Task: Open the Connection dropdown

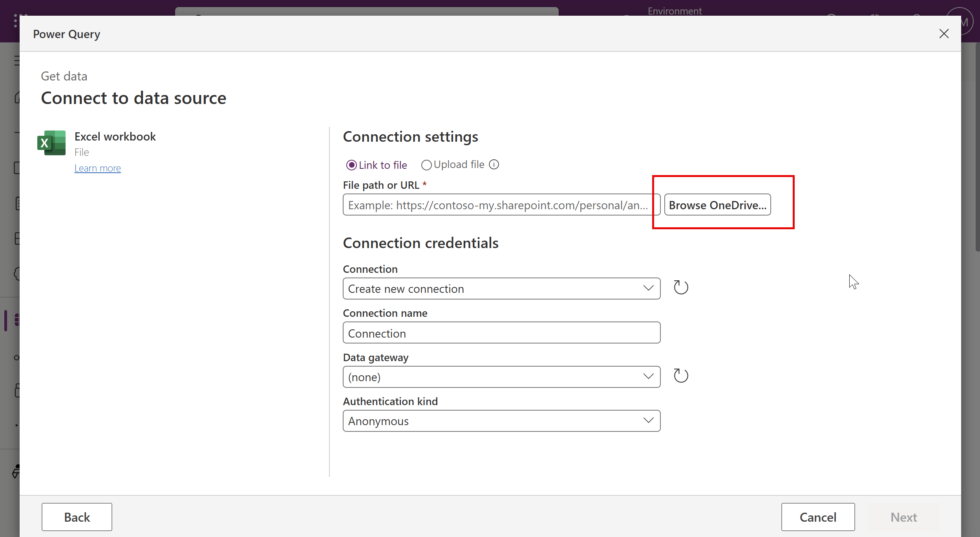Action: 501,289
